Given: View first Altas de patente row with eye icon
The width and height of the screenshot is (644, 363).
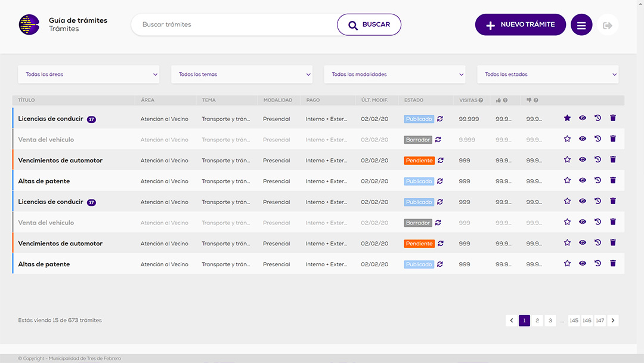Looking at the screenshot, I should click(583, 180).
